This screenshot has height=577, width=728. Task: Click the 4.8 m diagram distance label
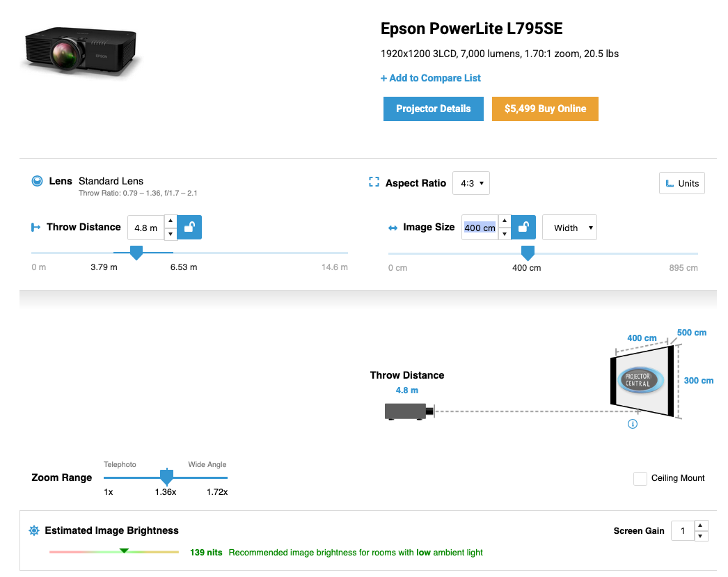coord(406,390)
